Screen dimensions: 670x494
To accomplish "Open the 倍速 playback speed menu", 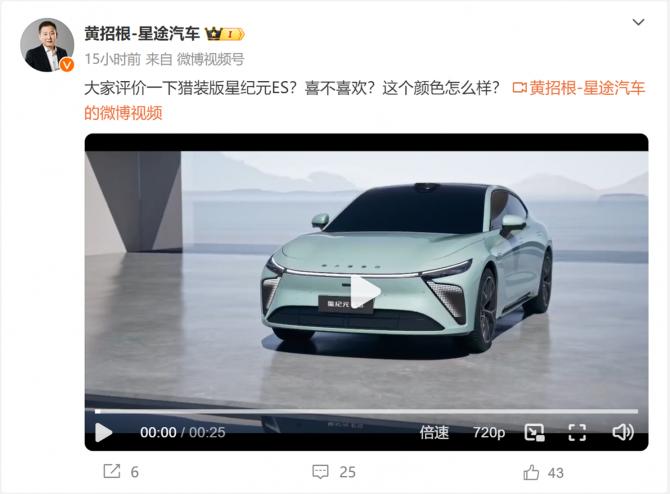I will 434,432.
